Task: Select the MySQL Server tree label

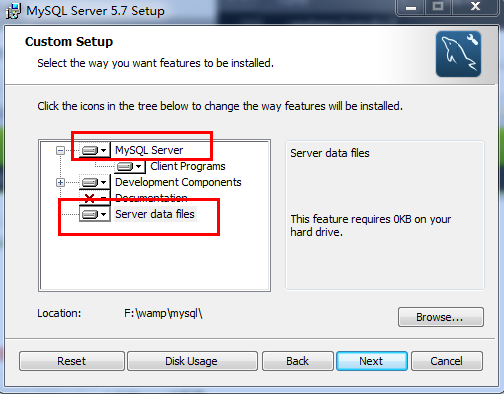Action: (149, 150)
